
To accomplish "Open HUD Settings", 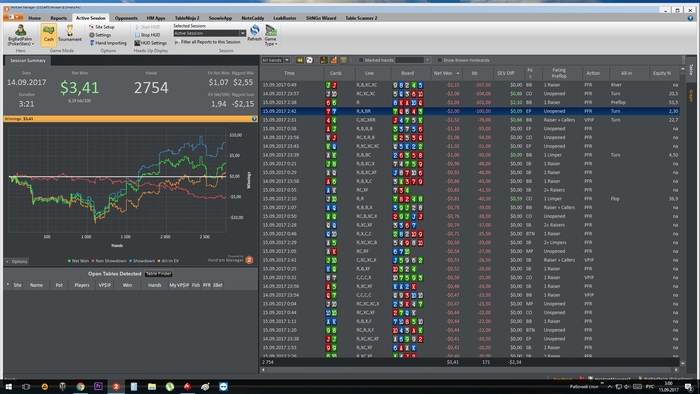I will pyautogui.click(x=150, y=43).
